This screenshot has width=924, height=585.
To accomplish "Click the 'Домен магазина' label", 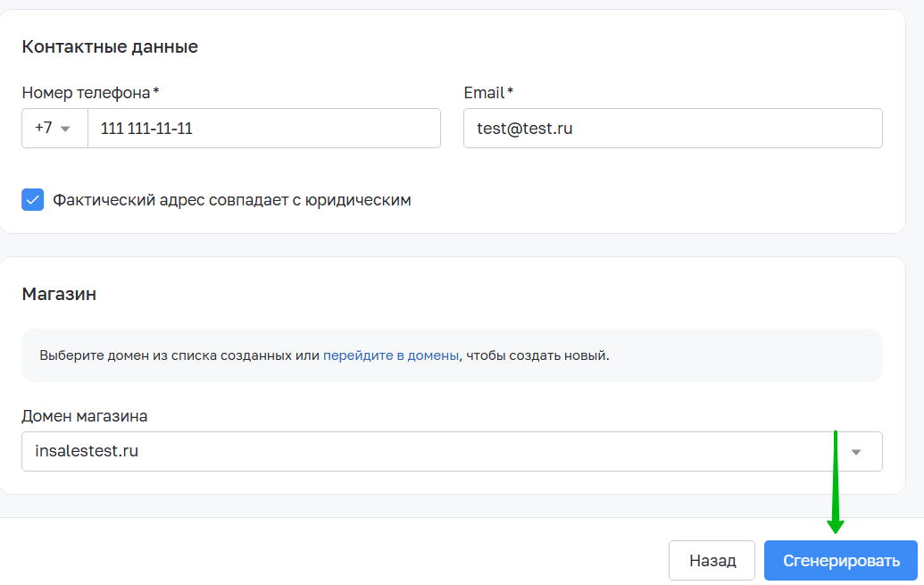I will pos(85,415).
